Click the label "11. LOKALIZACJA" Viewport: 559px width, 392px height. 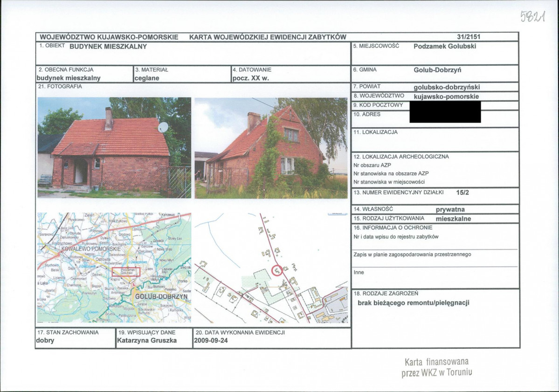[375, 132]
